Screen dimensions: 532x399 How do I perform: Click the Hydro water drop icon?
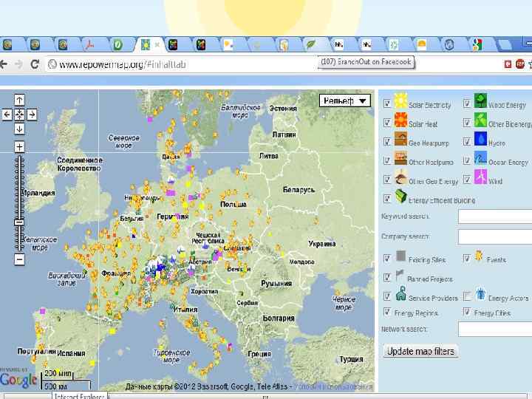(x=480, y=139)
